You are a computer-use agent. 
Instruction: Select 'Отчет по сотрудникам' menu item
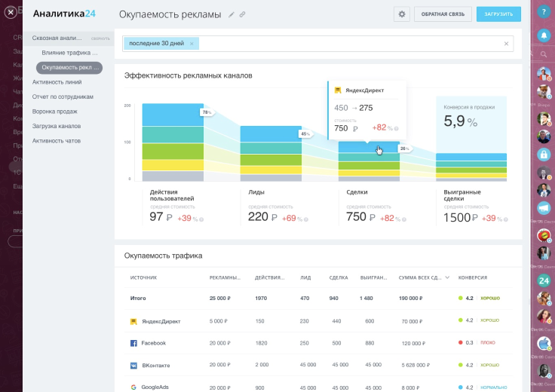tap(63, 96)
